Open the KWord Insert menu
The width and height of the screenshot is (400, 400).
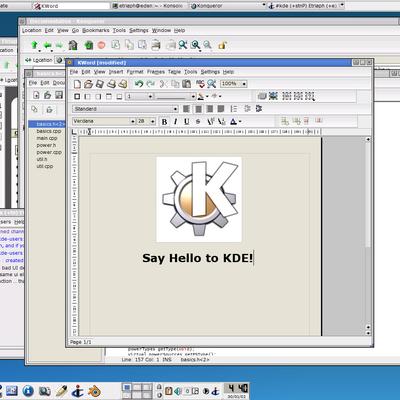[x=116, y=72]
